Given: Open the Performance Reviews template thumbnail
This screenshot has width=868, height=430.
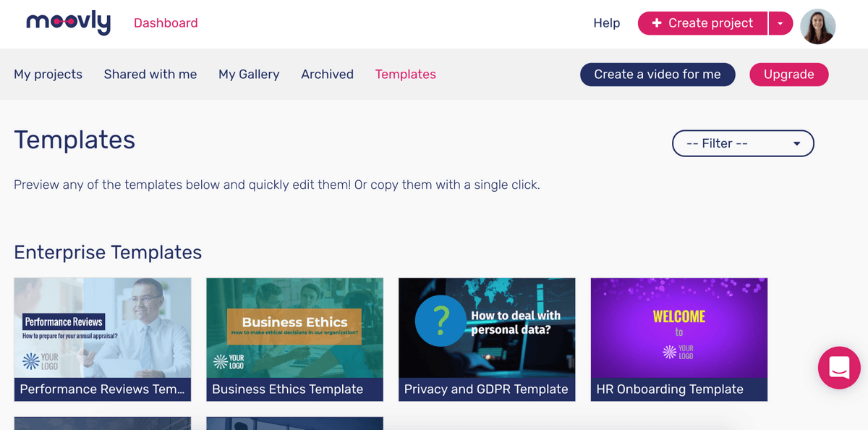Looking at the screenshot, I should click(103, 340).
